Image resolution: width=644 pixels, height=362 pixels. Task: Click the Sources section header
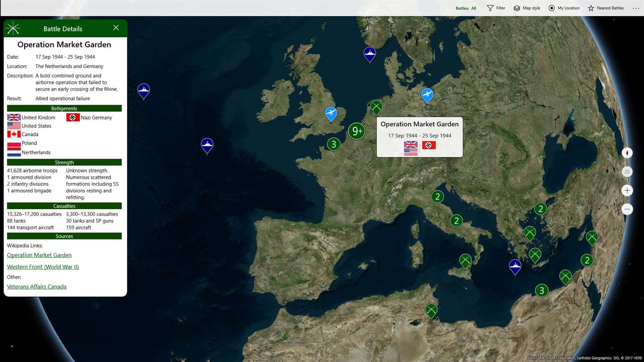coord(64,236)
